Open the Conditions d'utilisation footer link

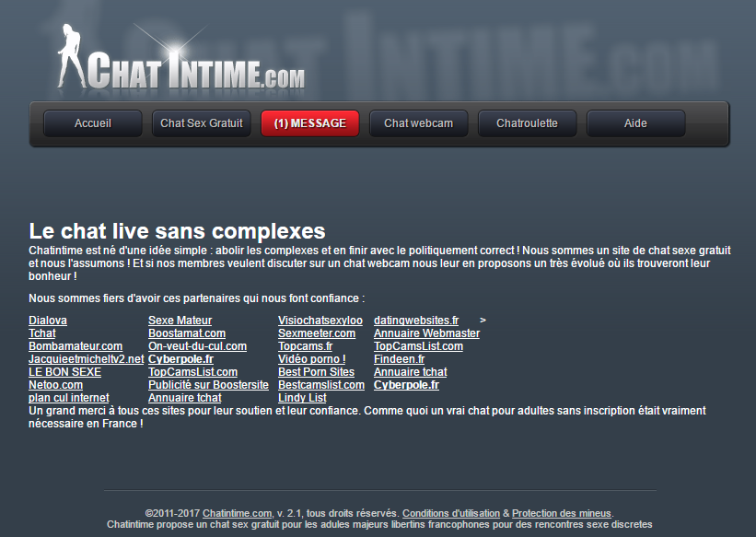pyautogui.click(x=451, y=513)
